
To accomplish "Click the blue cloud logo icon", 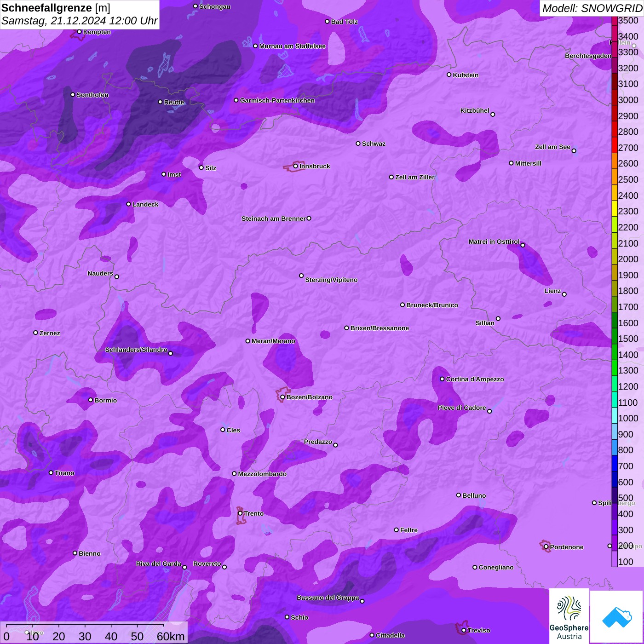I will pos(617,617).
